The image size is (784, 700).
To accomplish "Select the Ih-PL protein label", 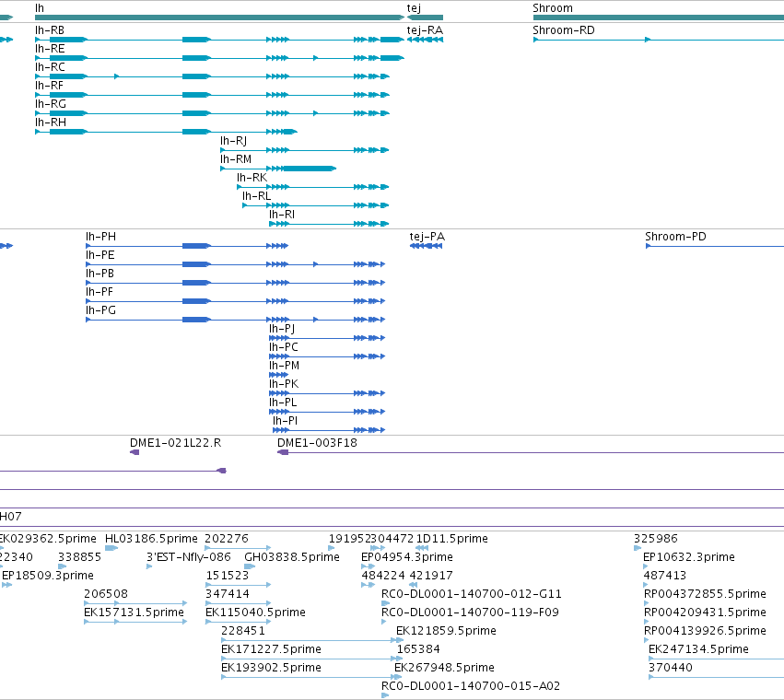I will click(x=283, y=402).
